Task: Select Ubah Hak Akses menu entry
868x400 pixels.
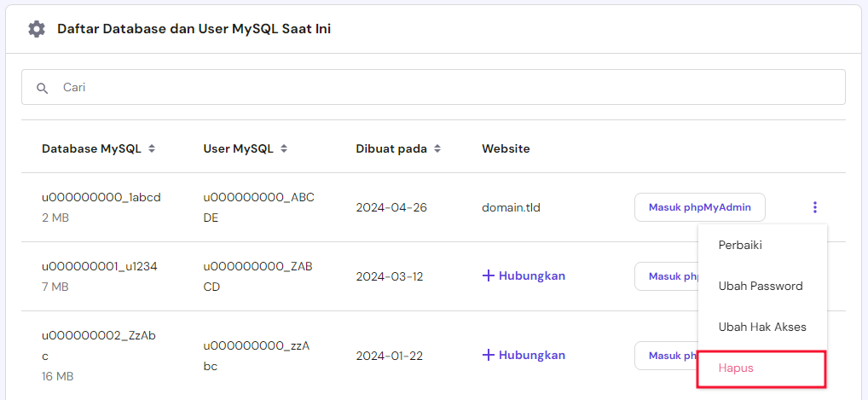Action: (763, 327)
